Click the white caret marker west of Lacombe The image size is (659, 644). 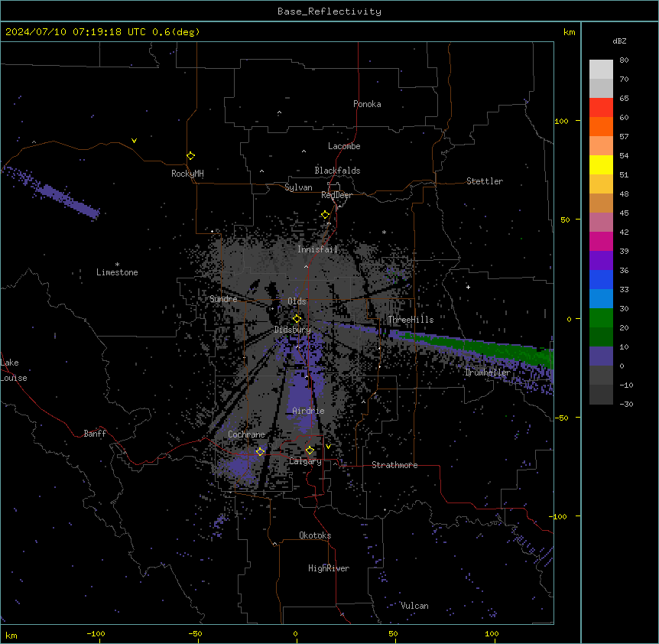(304, 151)
